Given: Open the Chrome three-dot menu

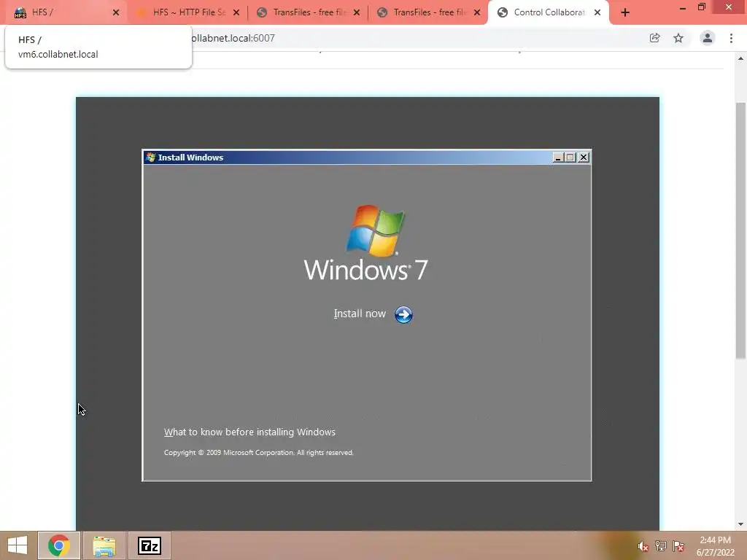Looking at the screenshot, I should click(x=731, y=38).
